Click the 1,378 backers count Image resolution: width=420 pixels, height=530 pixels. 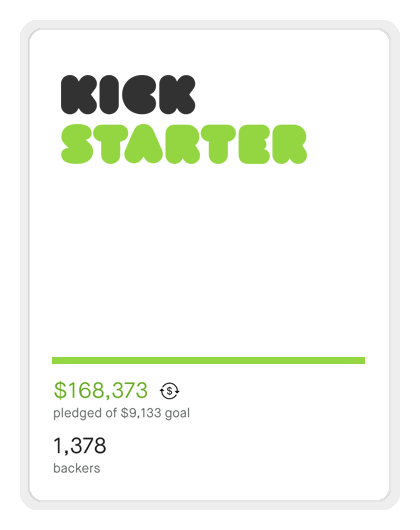pos(80,445)
